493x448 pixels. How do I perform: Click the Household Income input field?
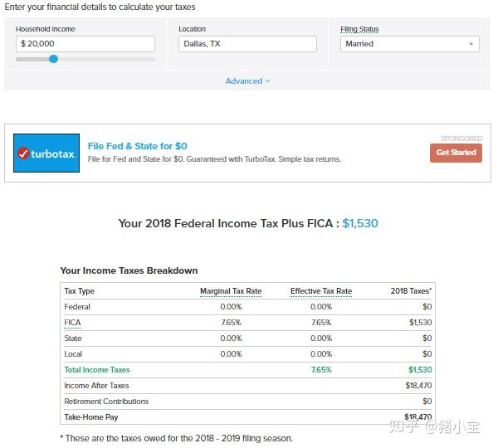[85, 44]
